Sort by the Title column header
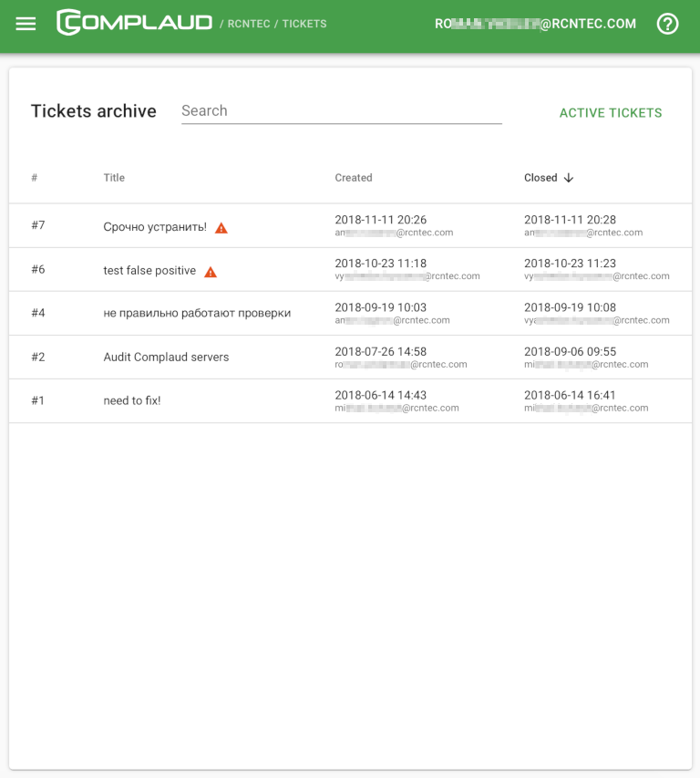700x778 pixels. (x=114, y=178)
